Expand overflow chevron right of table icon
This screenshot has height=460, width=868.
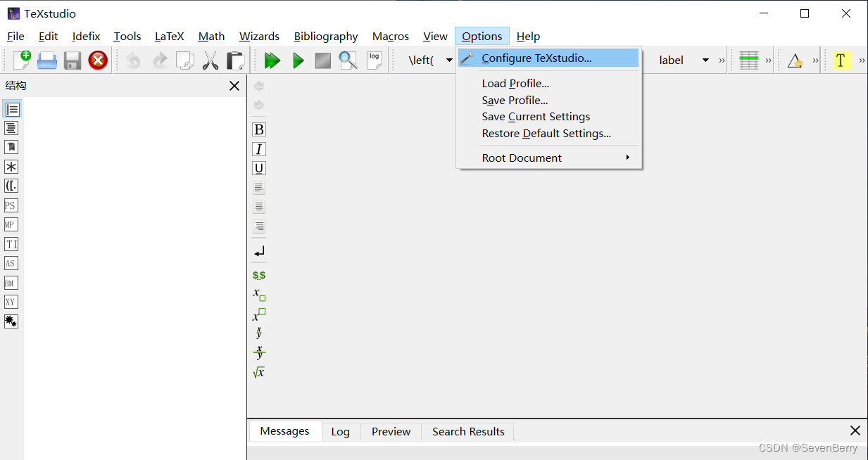[x=769, y=60]
